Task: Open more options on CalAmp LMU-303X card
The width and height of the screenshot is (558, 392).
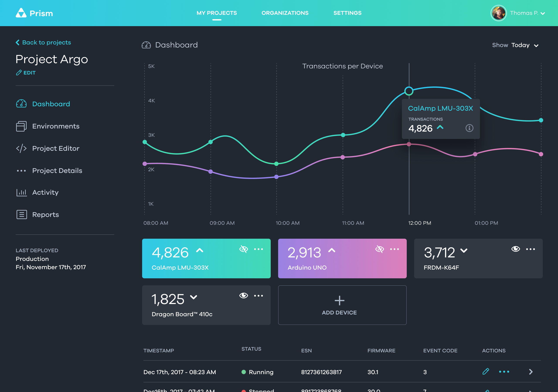Action: [x=258, y=249]
